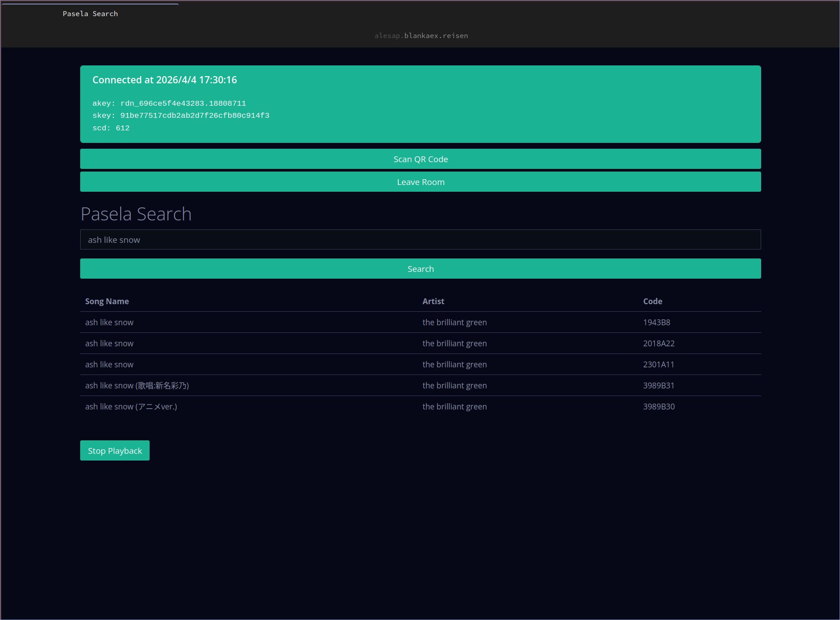Click the akey value in connection panel
840x620 pixels.
tap(183, 103)
